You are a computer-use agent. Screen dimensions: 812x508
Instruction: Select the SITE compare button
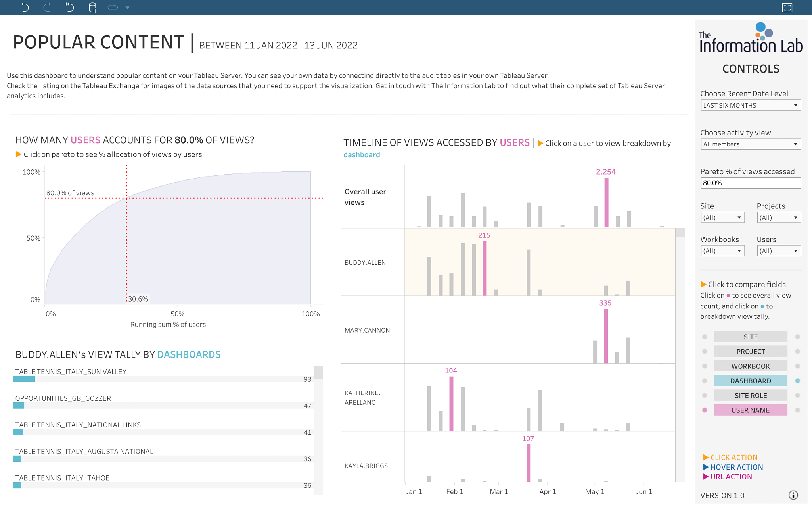pyautogui.click(x=751, y=337)
